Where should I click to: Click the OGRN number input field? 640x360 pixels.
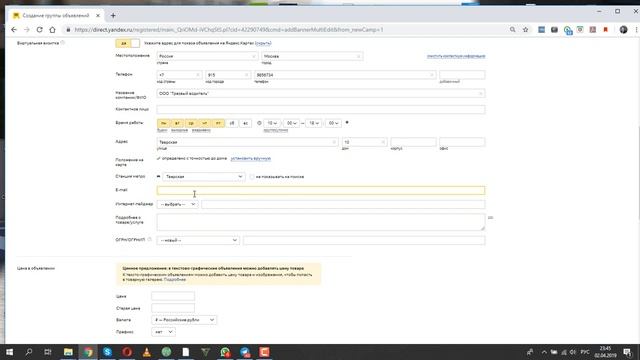[364, 240]
